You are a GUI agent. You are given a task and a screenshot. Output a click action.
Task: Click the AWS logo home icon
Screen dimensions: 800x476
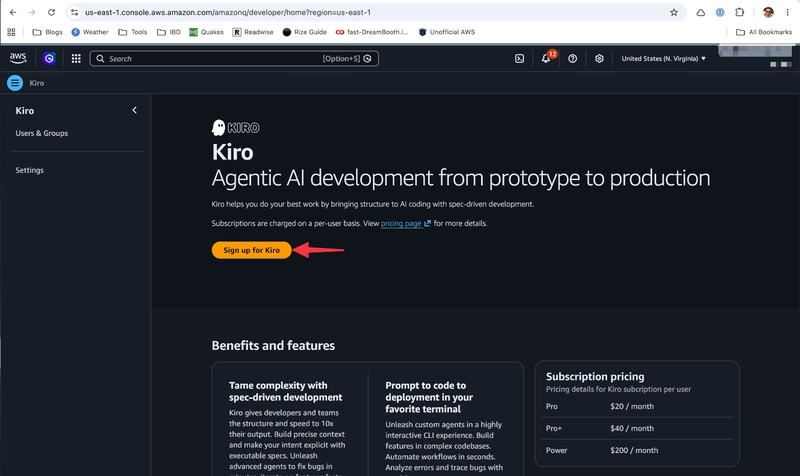point(18,58)
